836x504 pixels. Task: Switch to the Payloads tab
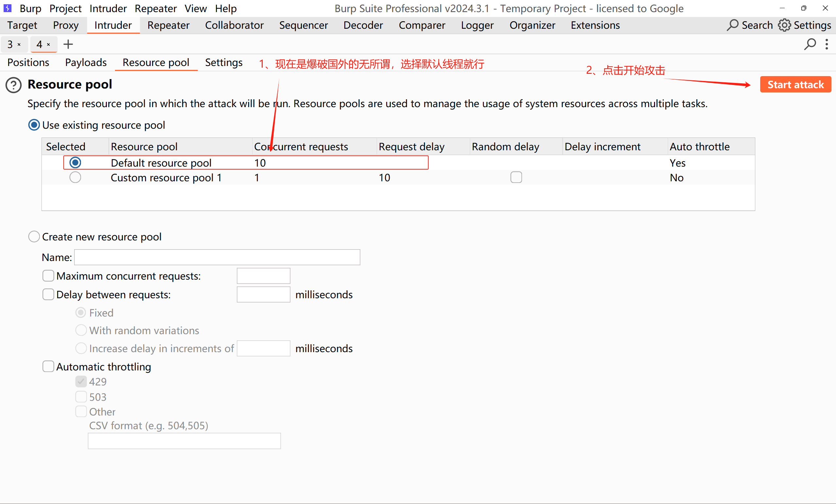86,62
